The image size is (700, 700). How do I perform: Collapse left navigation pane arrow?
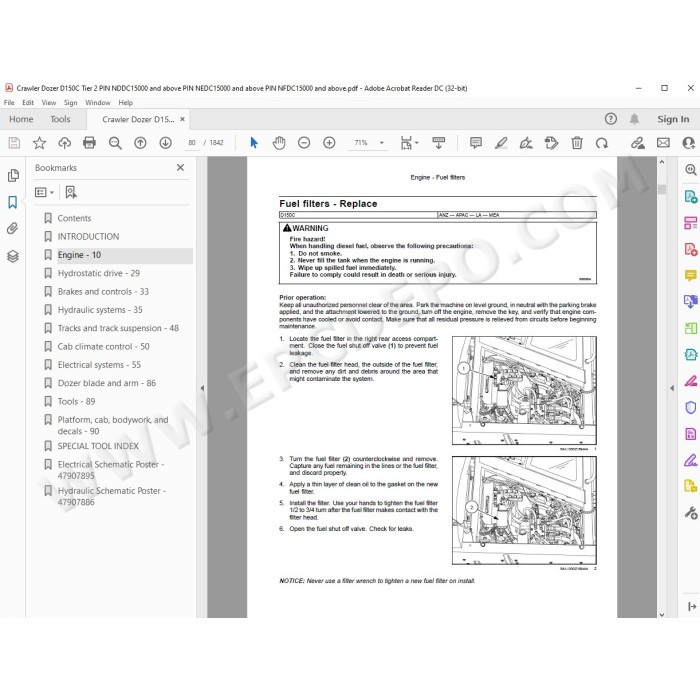(x=202, y=388)
